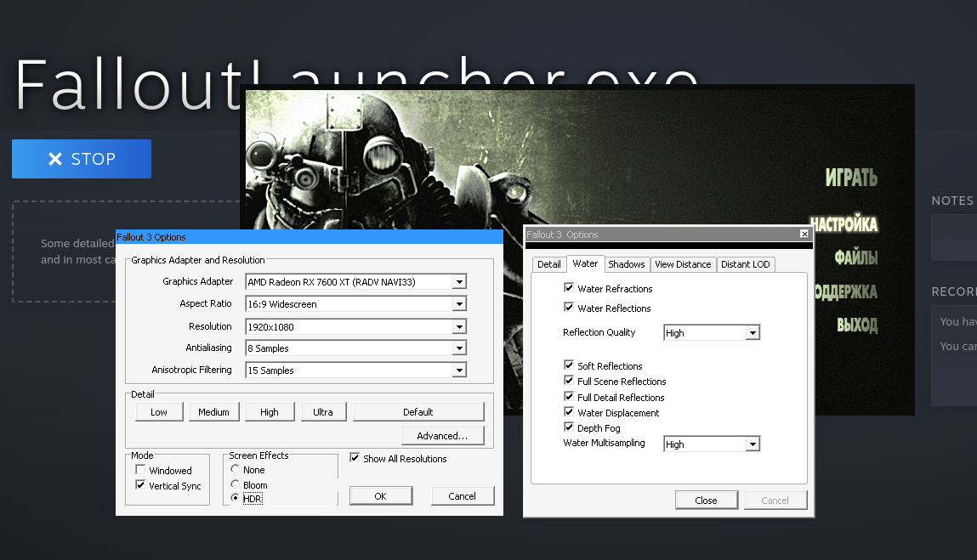The width and height of the screenshot is (977, 560).
Task: Click ИГРАТЬ in the launcher menu
Action: coord(851,178)
